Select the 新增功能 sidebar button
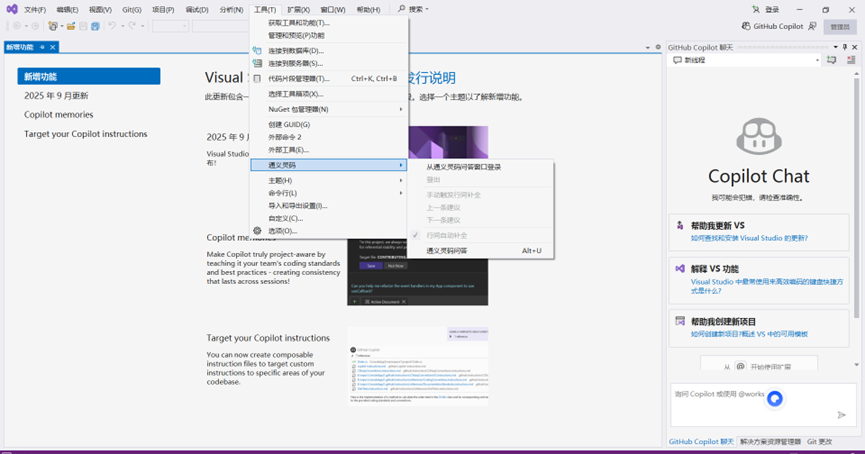The width and height of the screenshot is (865, 454). point(89,76)
